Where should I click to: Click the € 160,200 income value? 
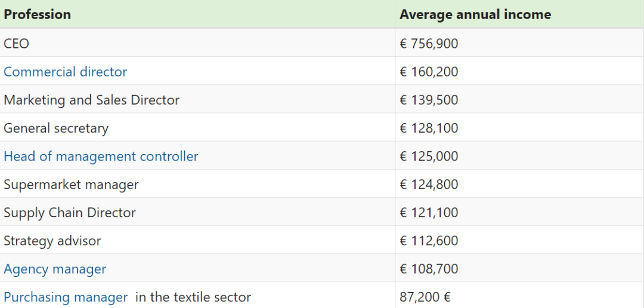(x=429, y=72)
